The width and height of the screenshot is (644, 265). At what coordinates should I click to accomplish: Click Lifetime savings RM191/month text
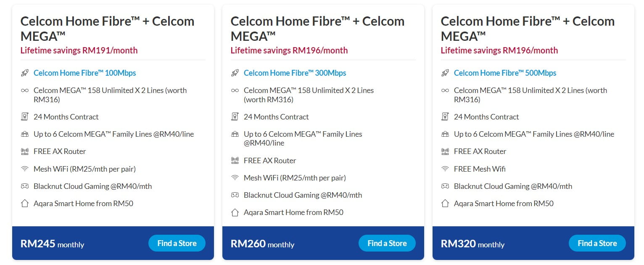coord(79,50)
